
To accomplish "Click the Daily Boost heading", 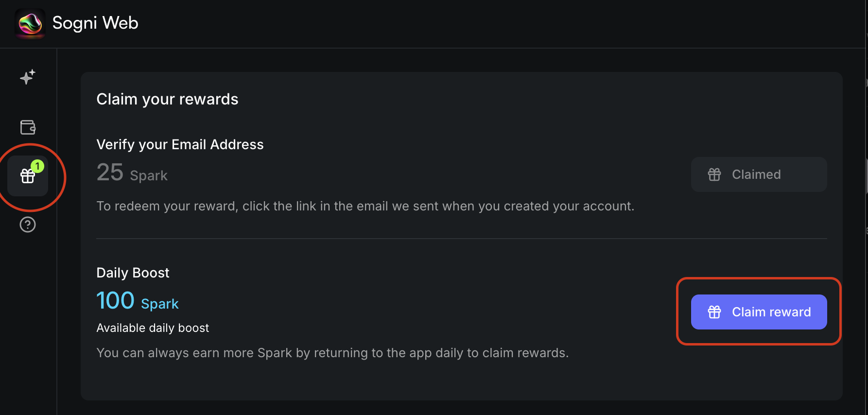I will tap(133, 273).
